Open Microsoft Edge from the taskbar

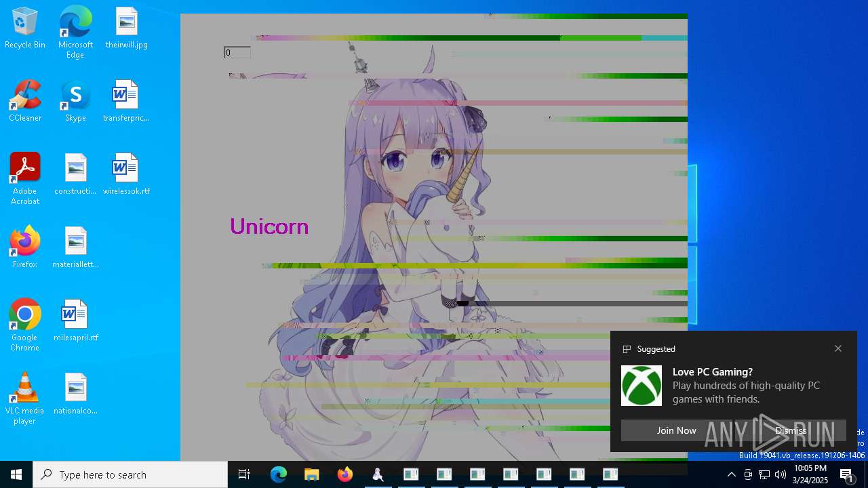(x=279, y=474)
